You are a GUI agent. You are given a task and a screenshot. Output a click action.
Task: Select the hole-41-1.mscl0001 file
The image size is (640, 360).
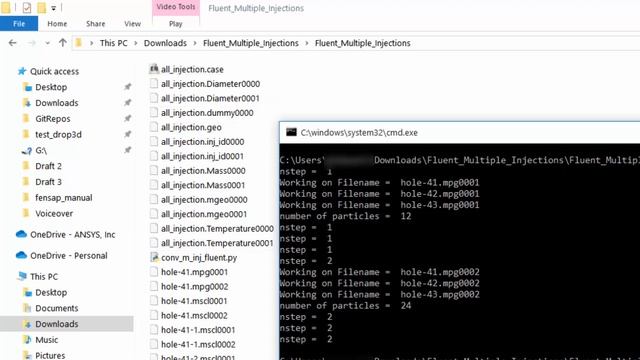click(198, 330)
